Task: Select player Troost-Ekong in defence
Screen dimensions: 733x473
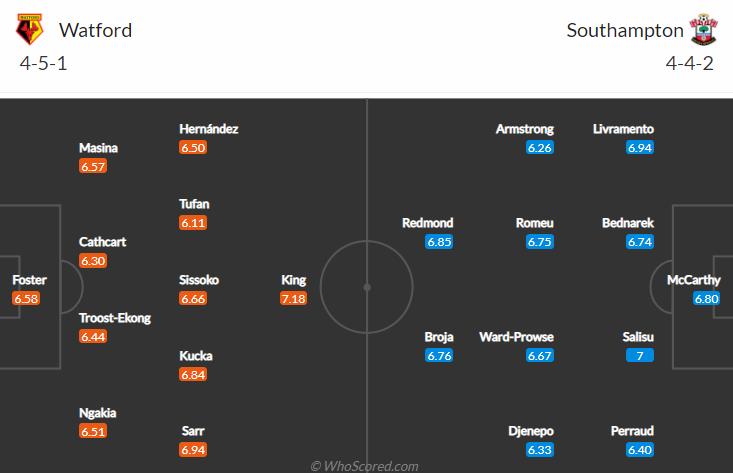Action: (x=115, y=318)
